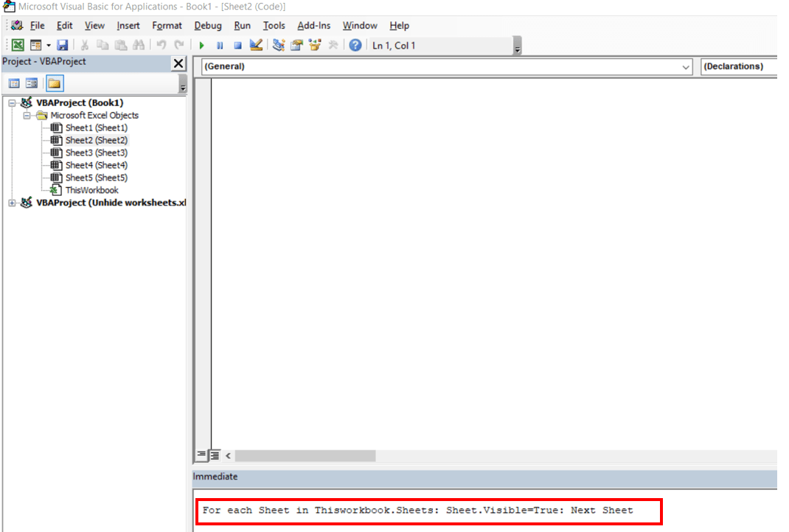The height and width of the screenshot is (532, 789).
Task: Run the Sub/UserForm with the green play icon
Action: click(x=201, y=44)
